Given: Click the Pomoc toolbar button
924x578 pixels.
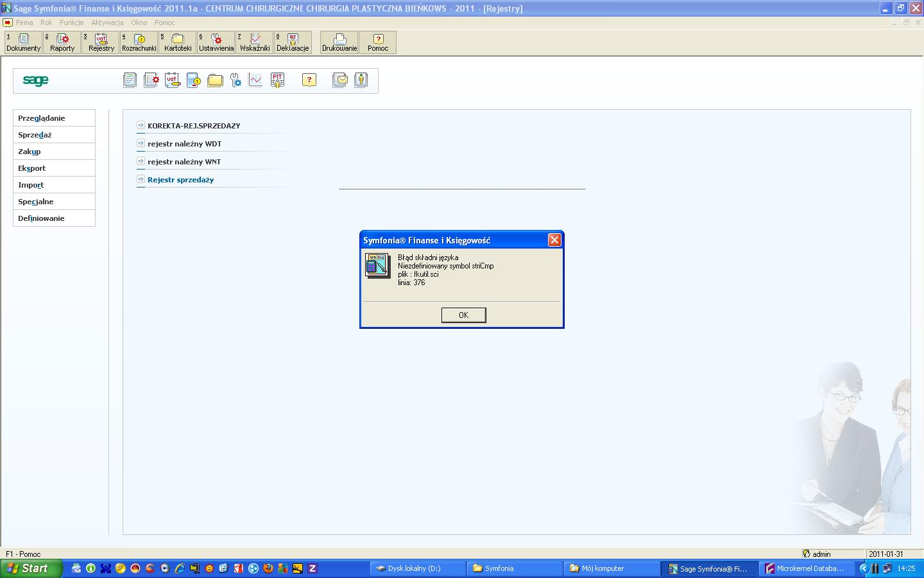Looking at the screenshot, I should [378, 42].
